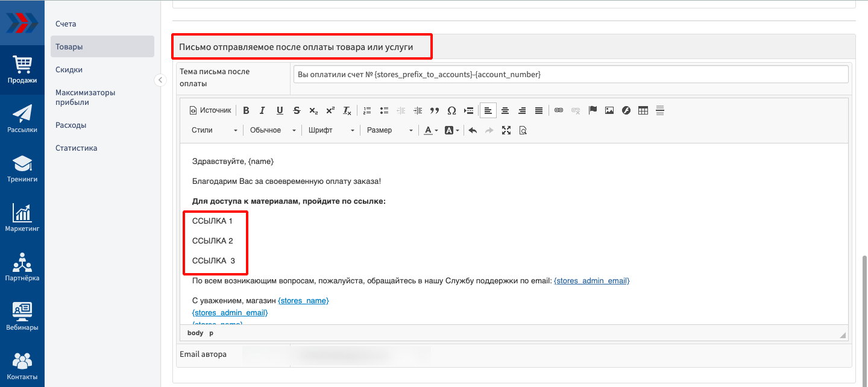Toggle italic text formatting
868x387 pixels.
tap(262, 110)
